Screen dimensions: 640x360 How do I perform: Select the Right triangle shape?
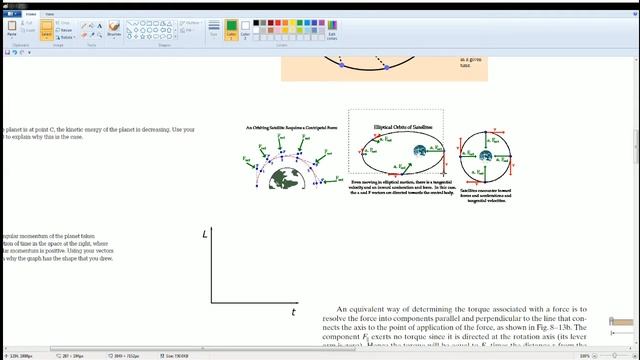point(129,30)
